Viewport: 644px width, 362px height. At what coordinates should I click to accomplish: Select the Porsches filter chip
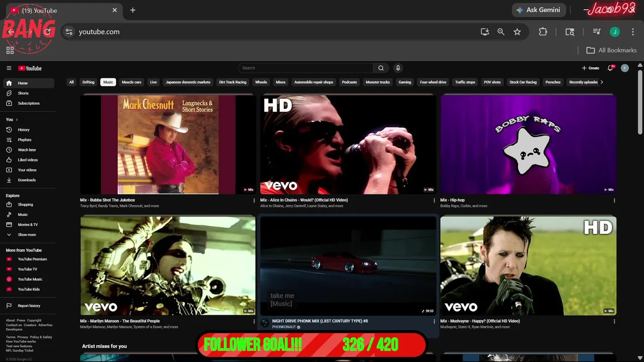click(553, 82)
